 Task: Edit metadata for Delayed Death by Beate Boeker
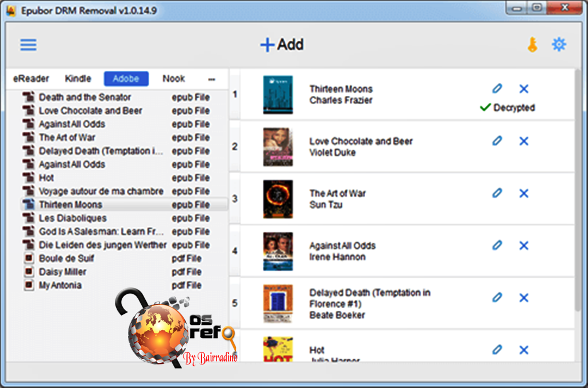497,297
